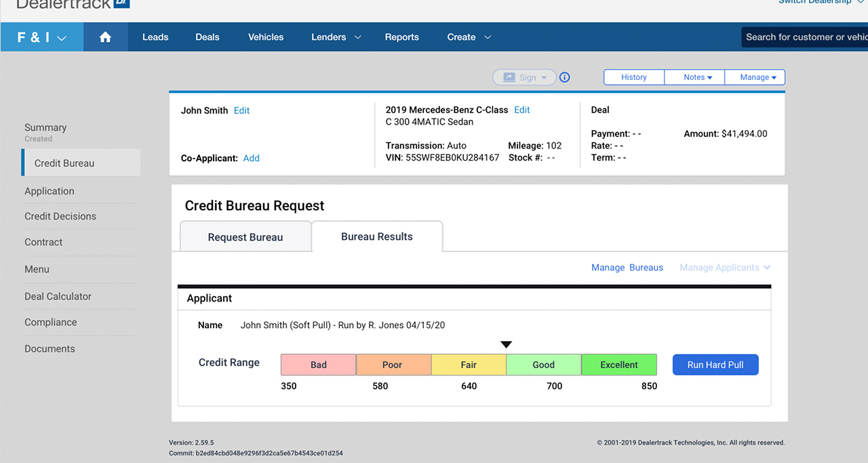Click the Home icon in navigation bar
This screenshot has width=868, height=463.
[105, 37]
